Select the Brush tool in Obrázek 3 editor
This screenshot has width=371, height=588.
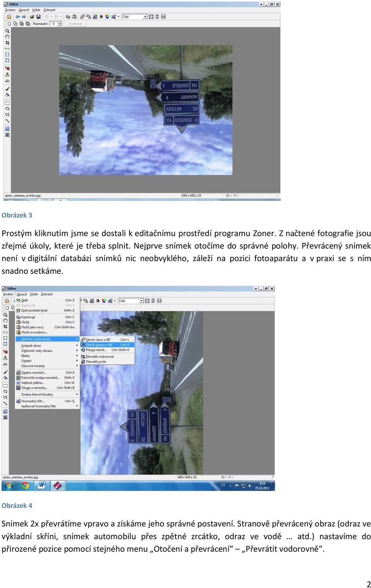[x=7, y=89]
